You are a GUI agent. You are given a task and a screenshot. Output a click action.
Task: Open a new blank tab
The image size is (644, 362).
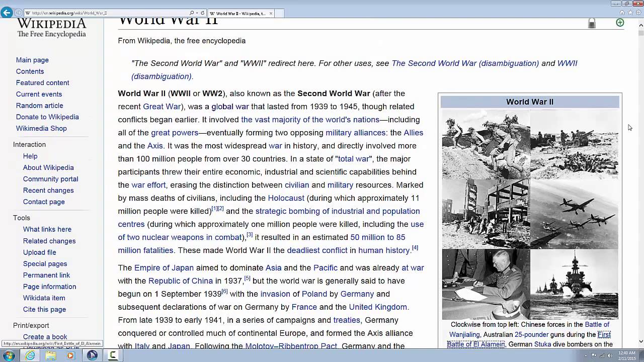click(x=280, y=13)
